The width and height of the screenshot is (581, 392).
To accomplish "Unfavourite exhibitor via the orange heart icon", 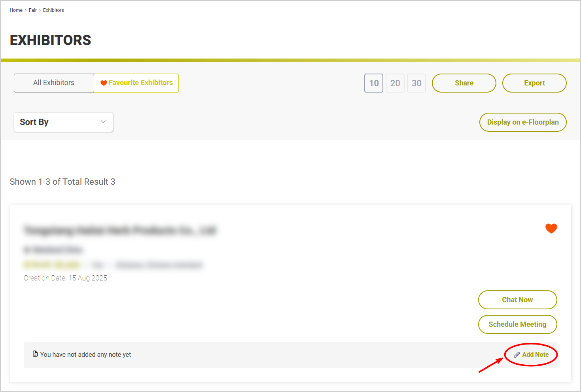I will 551,228.
